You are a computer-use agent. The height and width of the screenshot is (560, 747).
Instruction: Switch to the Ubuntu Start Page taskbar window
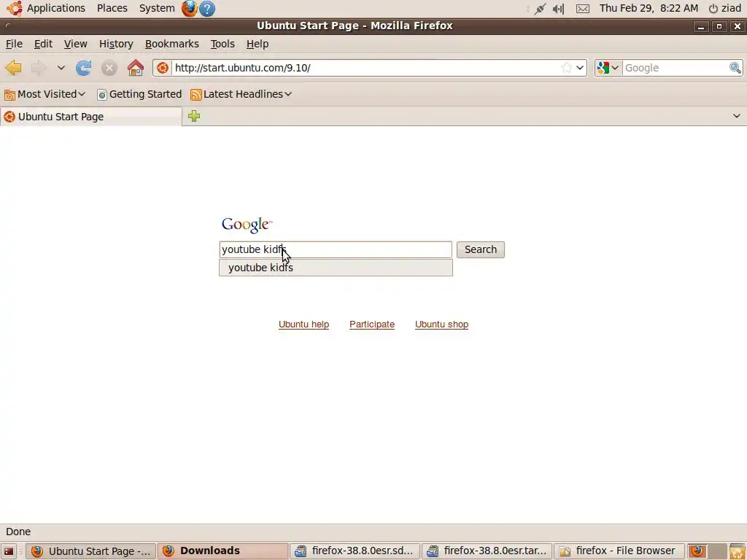tap(90, 551)
